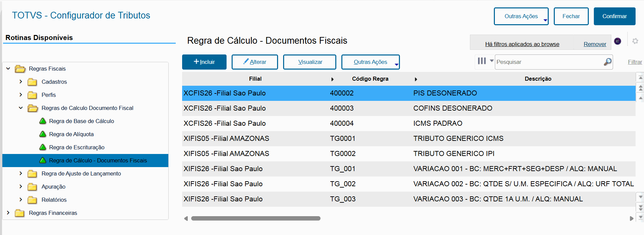The height and width of the screenshot is (235, 644).
Task: Click the Relatórios folder icon
Action: click(x=32, y=200)
